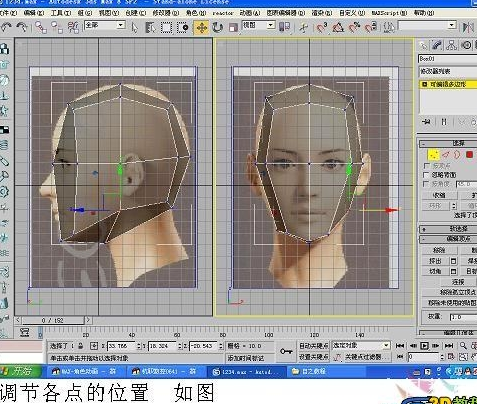
Task: Toggle the selection lock icon in status bar
Action: (x=81, y=346)
